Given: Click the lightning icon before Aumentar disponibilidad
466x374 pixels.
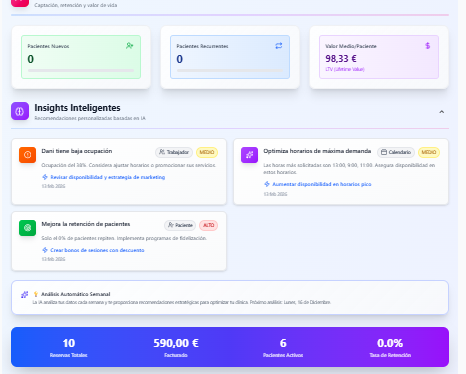Looking at the screenshot, I should [x=267, y=184].
